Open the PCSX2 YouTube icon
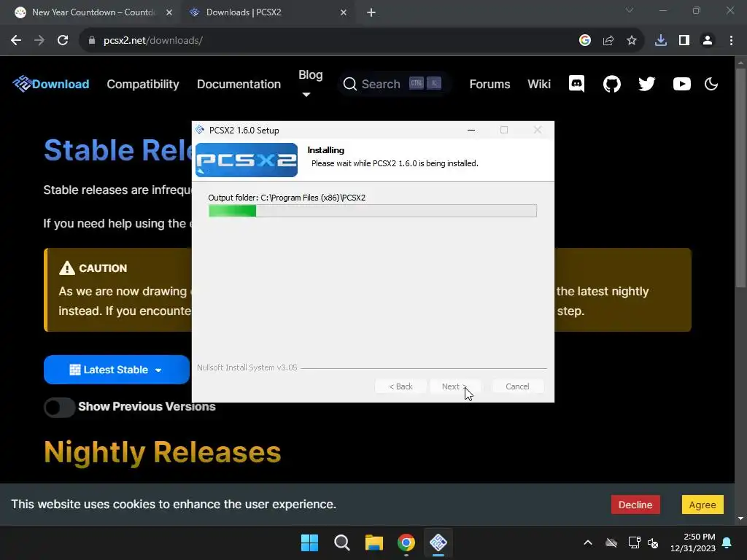 coord(682,85)
